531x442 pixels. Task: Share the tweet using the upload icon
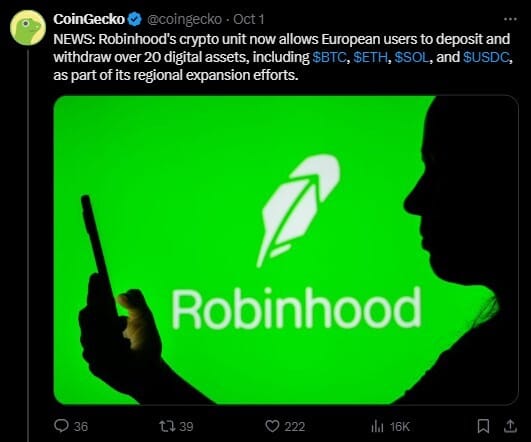tap(510, 426)
